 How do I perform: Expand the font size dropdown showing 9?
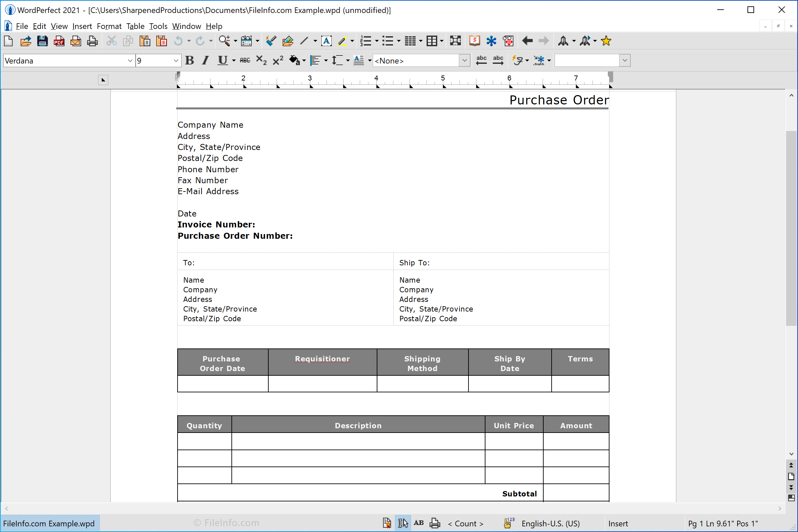tap(176, 61)
